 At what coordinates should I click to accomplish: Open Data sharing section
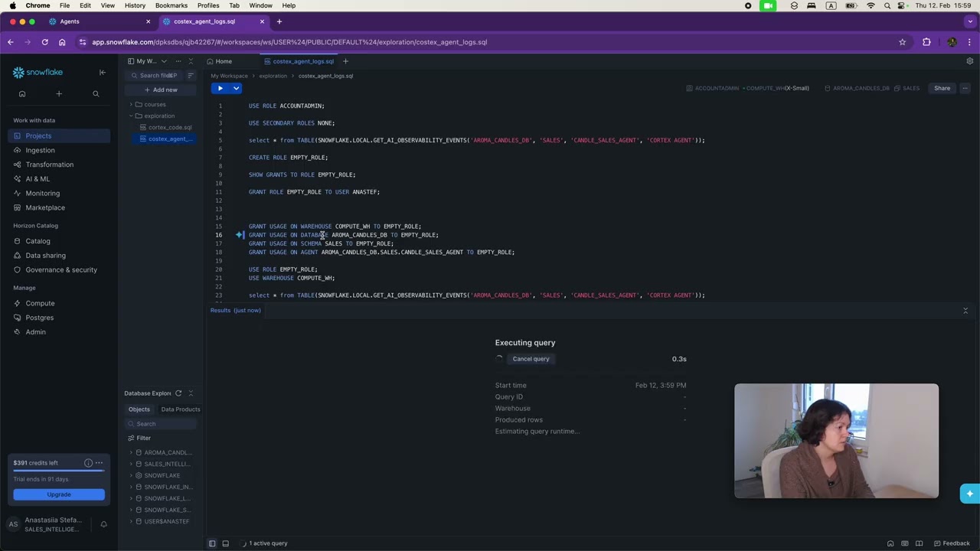click(59, 256)
